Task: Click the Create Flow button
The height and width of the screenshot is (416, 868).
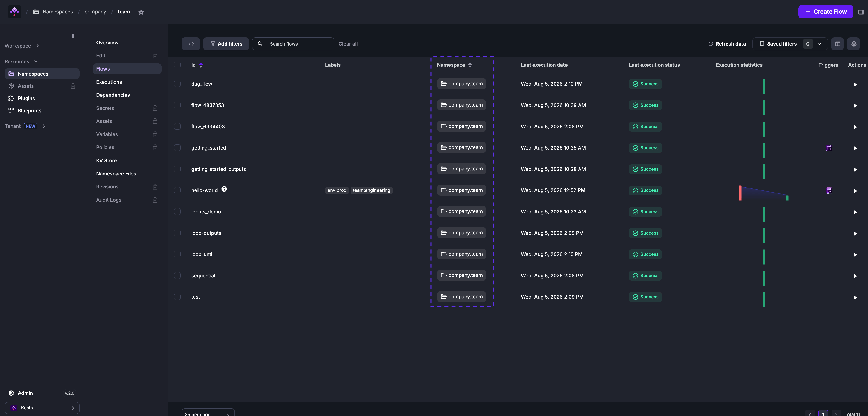Action: (826, 12)
